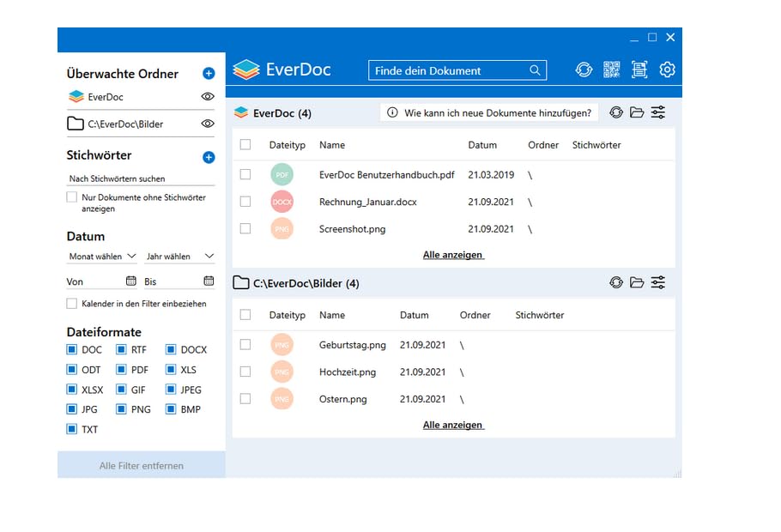781x532 pixels.
Task: Open Geburtstag.png file name
Action: click(352, 345)
